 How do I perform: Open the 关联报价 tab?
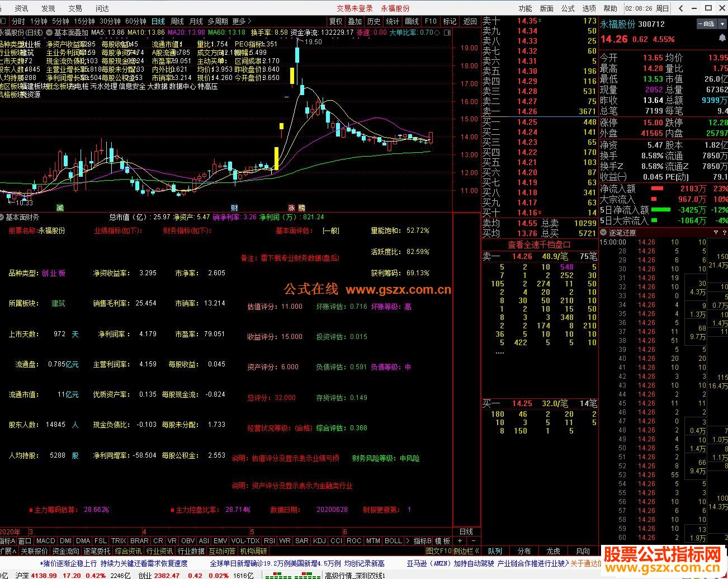pos(34,551)
